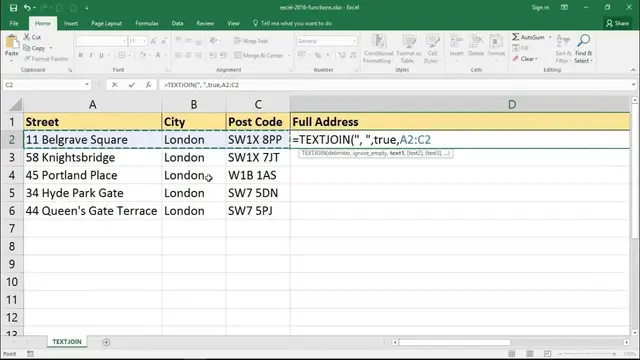This screenshot has height=360, width=640.
Task: Open Ribbon Display Options icon
Action: pyautogui.click(x=564, y=7)
